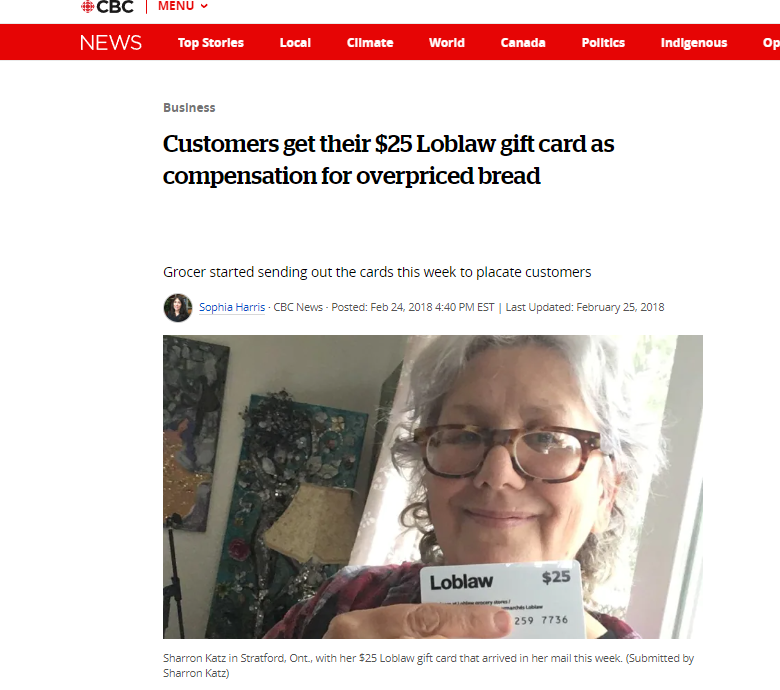Go to Top Stories tab

(211, 43)
